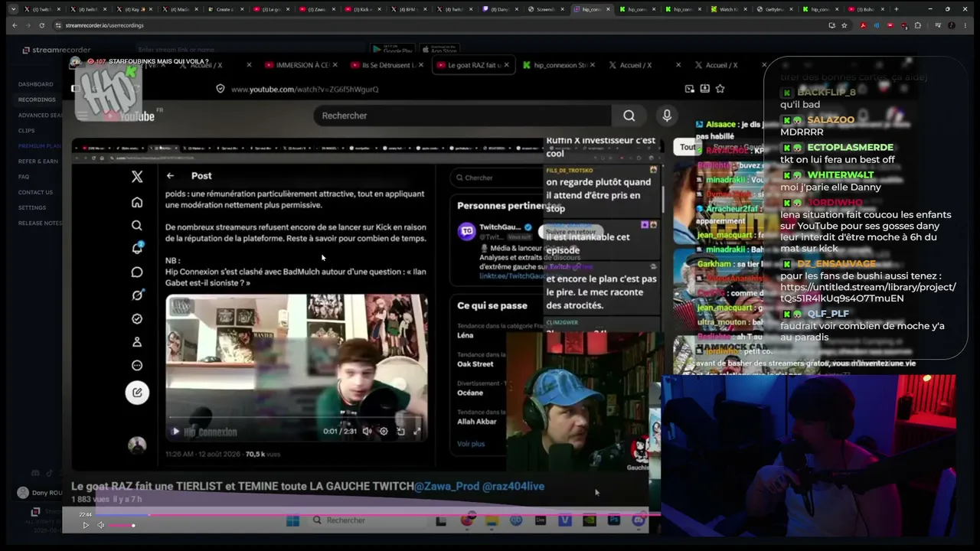The width and height of the screenshot is (980, 551).
Task: Play the recording with the player play button
Action: pyautogui.click(x=86, y=525)
